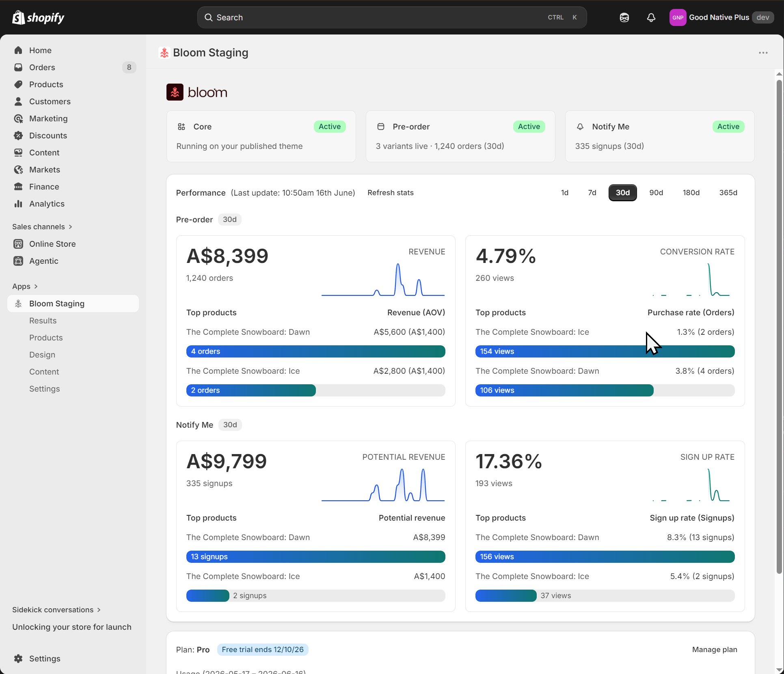Select the 365d time range
The height and width of the screenshot is (674, 784).
(728, 193)
